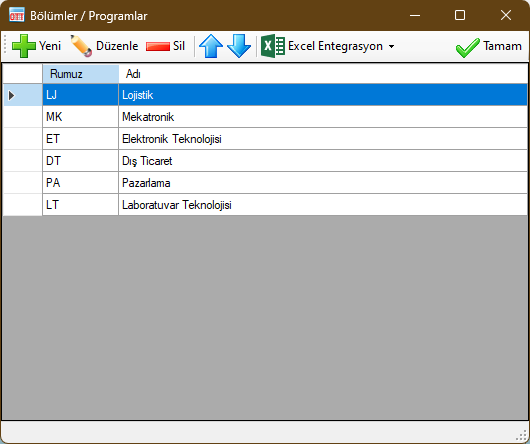The width and height of the screenshot is (530, 444).
Task: Select the Laboratuvar Teknolojisi row
Action: (x=265, y=205)
